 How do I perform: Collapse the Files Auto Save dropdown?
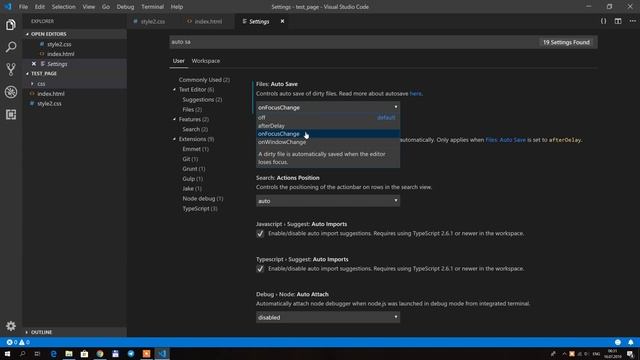click(x=328, y=107)
